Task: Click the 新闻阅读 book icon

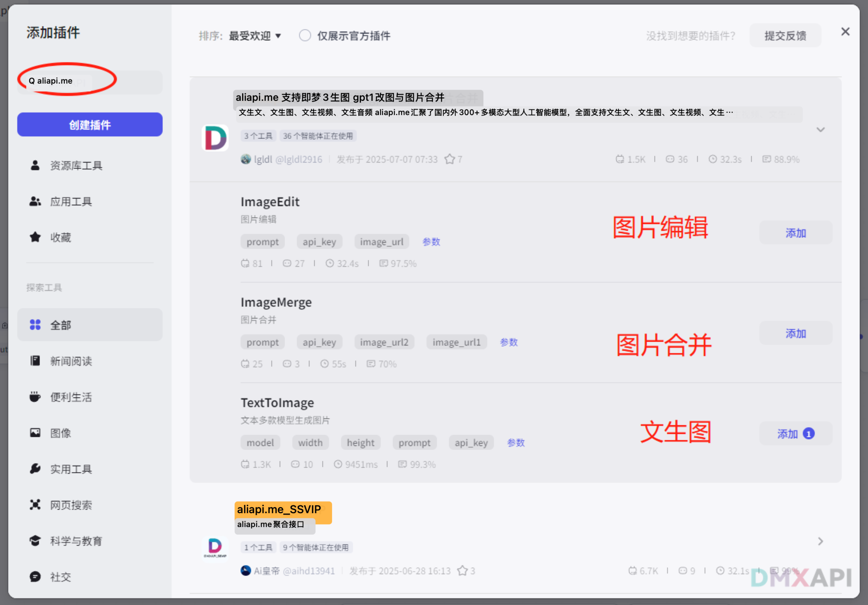Action: [35, 361]
